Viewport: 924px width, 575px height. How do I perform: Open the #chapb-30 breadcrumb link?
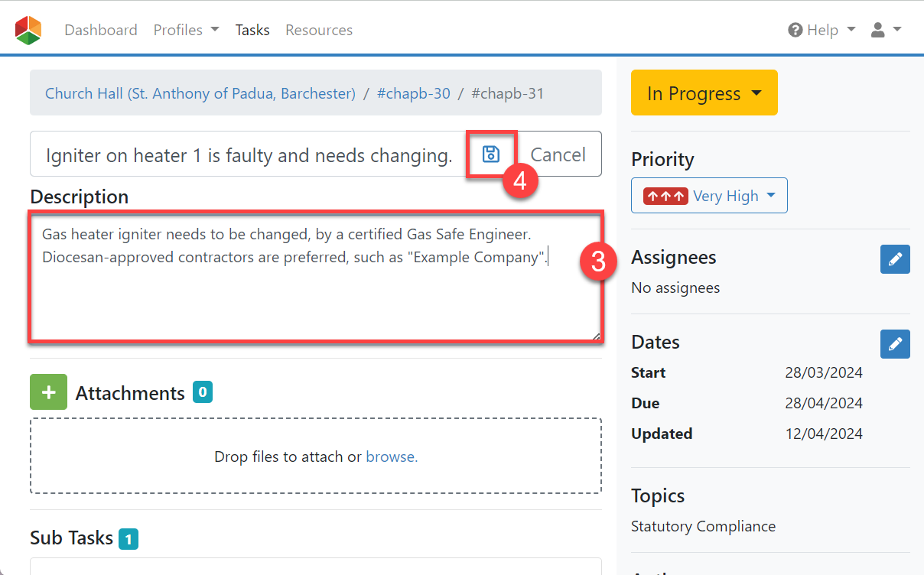pyautogui.click(x=414, y=93)
